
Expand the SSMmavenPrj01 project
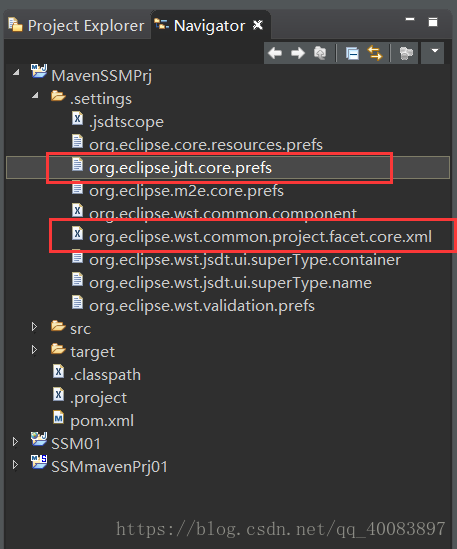pyautogui.click(x=15, y=465)
